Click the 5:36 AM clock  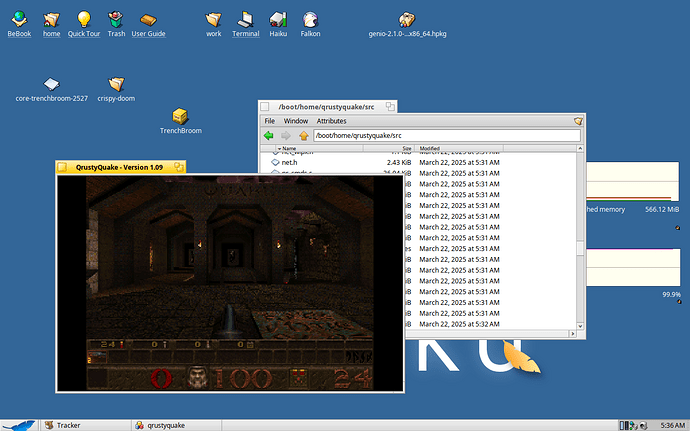(672, 425)
